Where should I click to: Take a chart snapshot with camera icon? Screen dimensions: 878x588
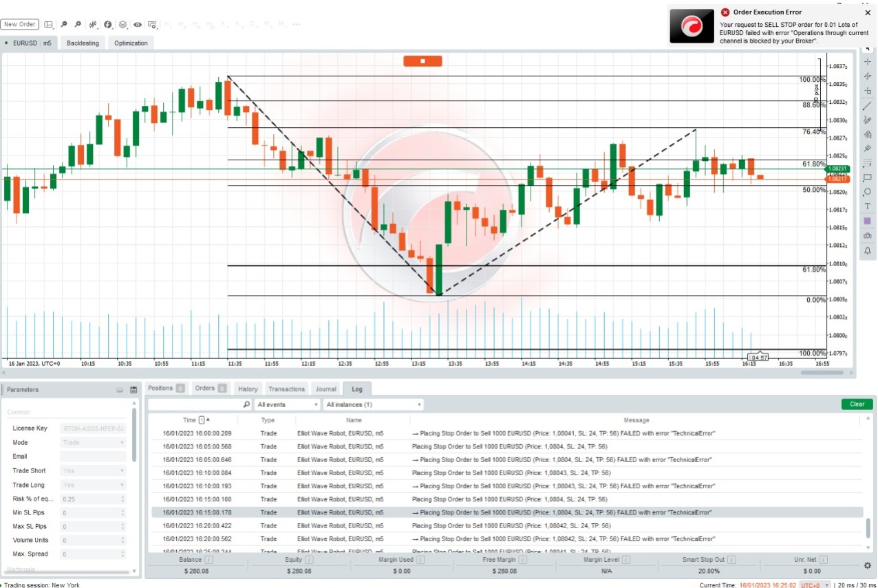click(867, 236)
